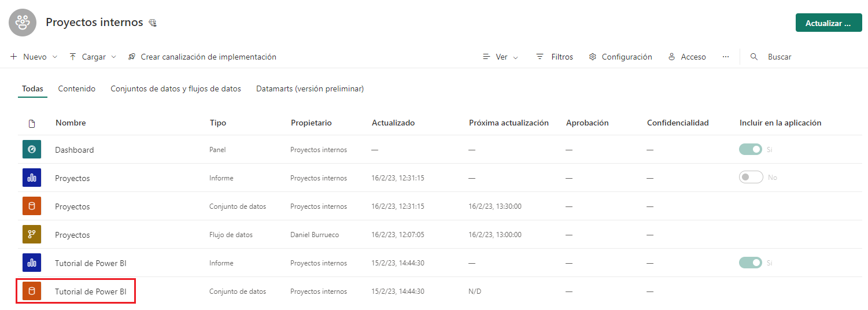This screenshot has width=868, height=310.
Task: Click the Proyectos dataflow icon
Action: 32,234
